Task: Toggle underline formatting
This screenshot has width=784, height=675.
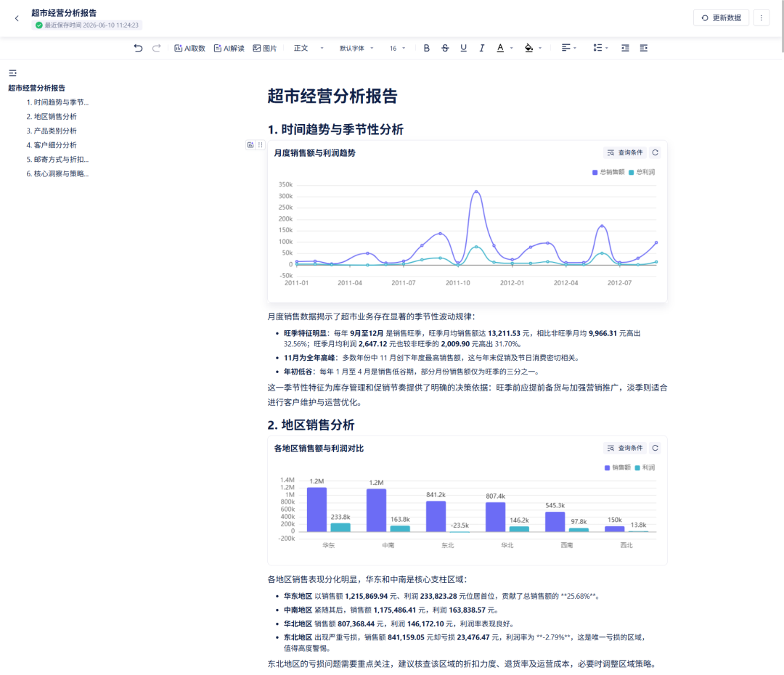Action: [463, 48]
